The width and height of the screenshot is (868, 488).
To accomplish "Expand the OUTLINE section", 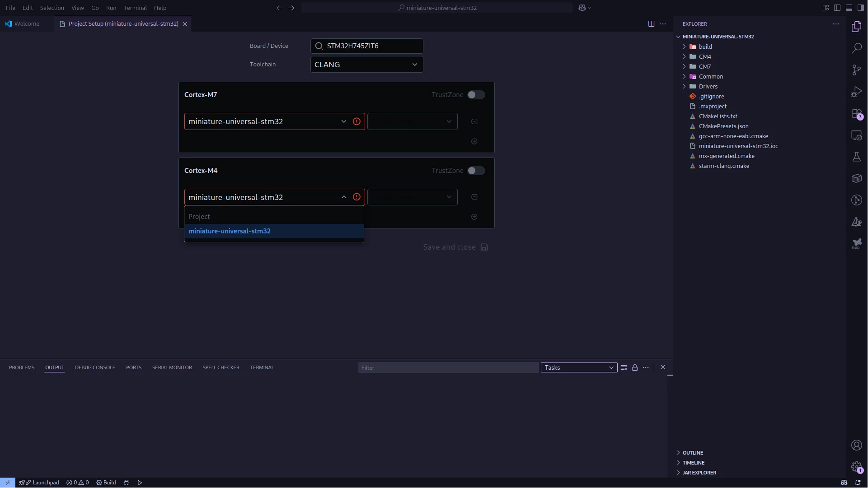I will point(693,453).
